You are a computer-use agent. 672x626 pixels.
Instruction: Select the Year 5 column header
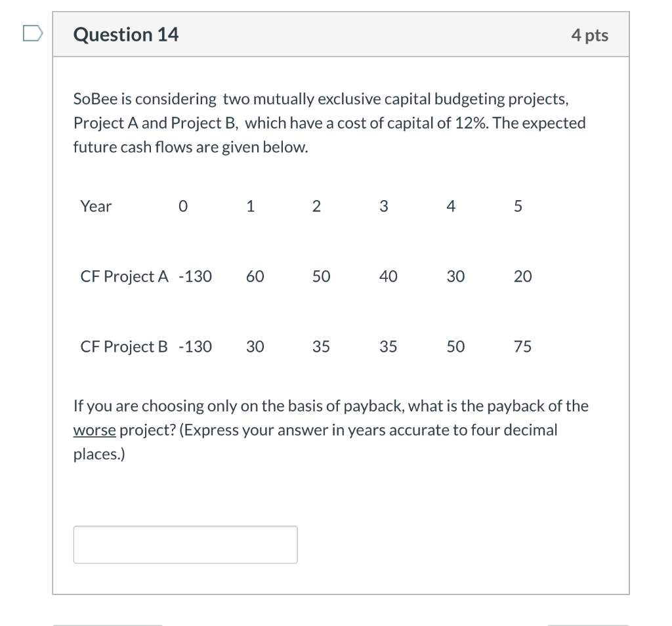(518, 206)
